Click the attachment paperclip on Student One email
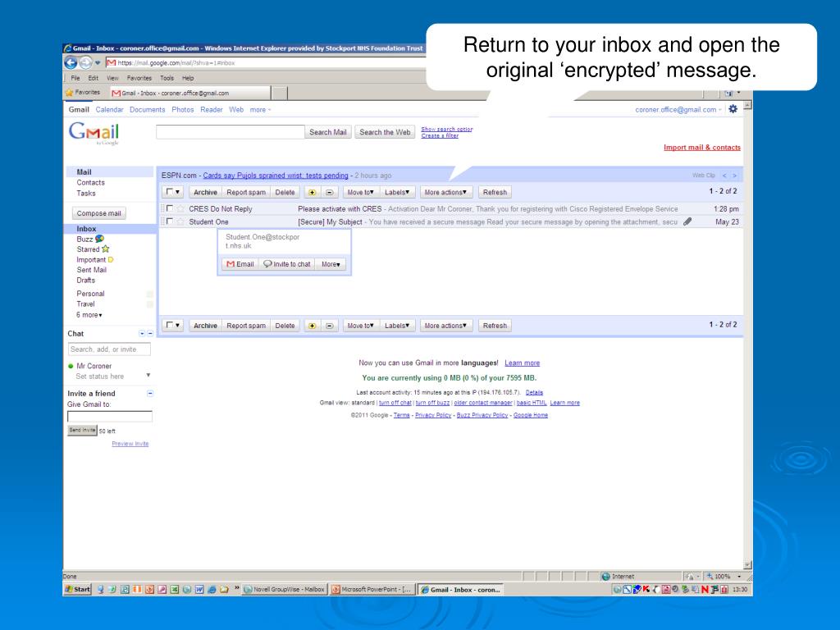 687,221
